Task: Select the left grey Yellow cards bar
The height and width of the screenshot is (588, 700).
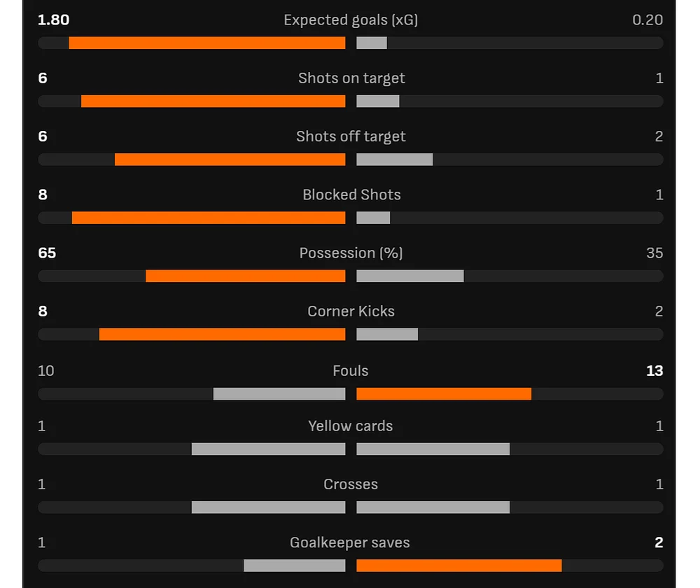Action: pos(268,449)
